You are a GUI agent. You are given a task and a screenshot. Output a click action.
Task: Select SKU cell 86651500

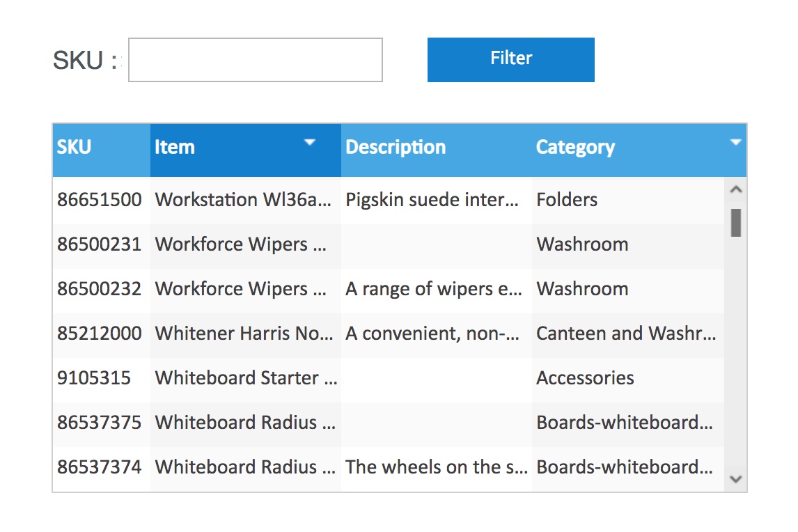click(x=101, y=200)
